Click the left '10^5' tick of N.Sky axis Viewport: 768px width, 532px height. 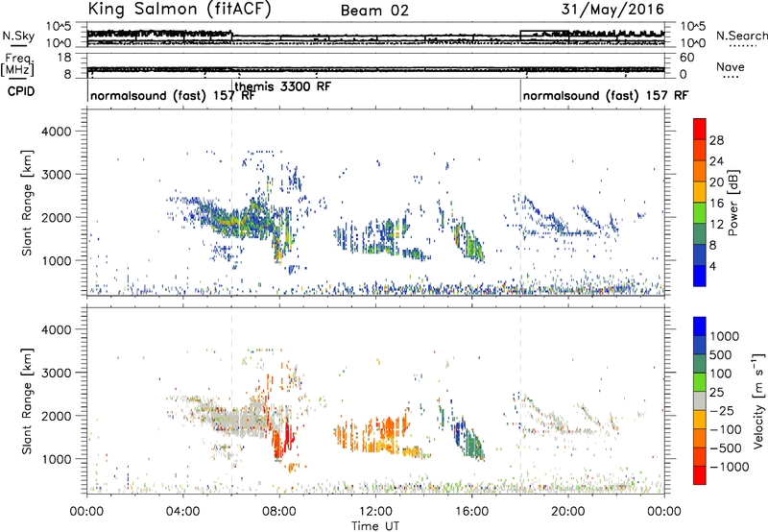tap(59, 26)
